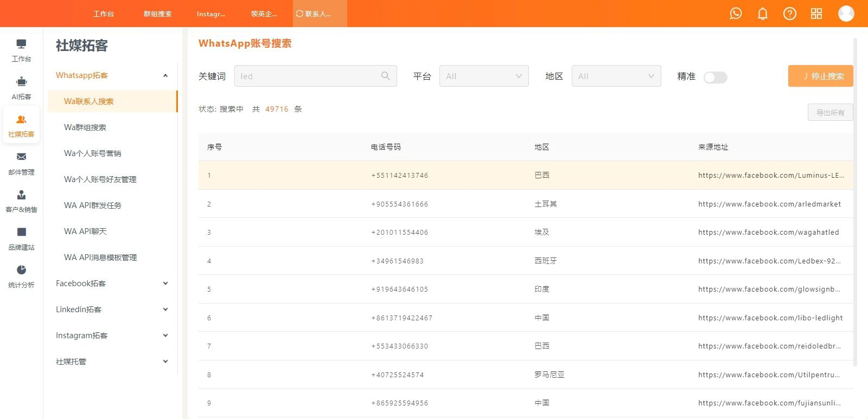
Task: Expand the Facebook拓客 section
Action: point(112,283)
